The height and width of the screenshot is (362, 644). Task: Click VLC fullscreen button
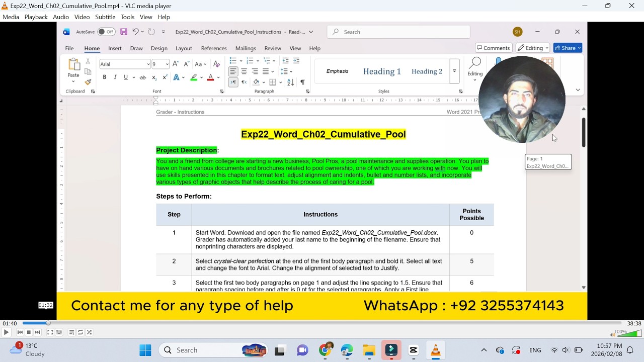(x=50, y=332)
